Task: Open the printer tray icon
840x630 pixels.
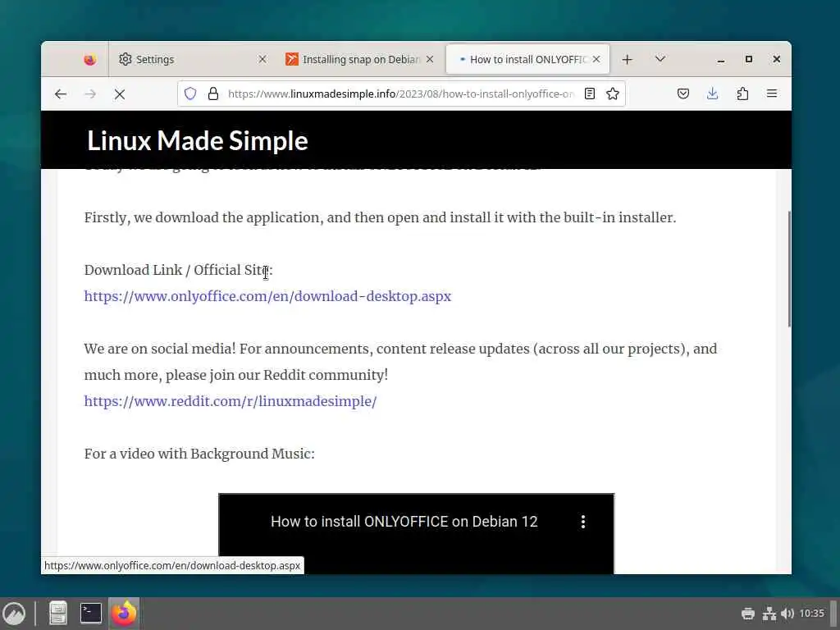Action: pos(748,614)
